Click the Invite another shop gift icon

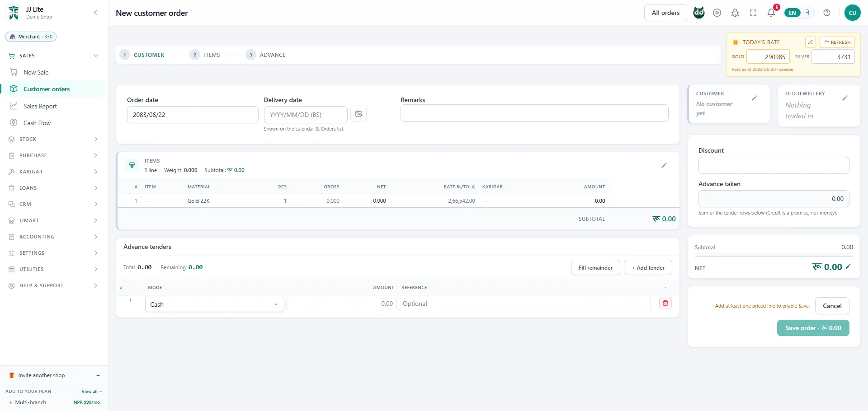click(x=12, y=375)
